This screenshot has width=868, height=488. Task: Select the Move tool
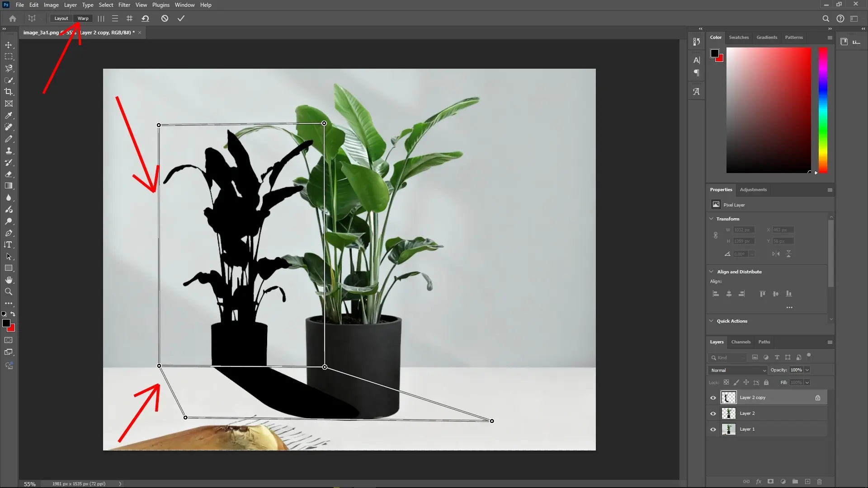coord(9,45)
